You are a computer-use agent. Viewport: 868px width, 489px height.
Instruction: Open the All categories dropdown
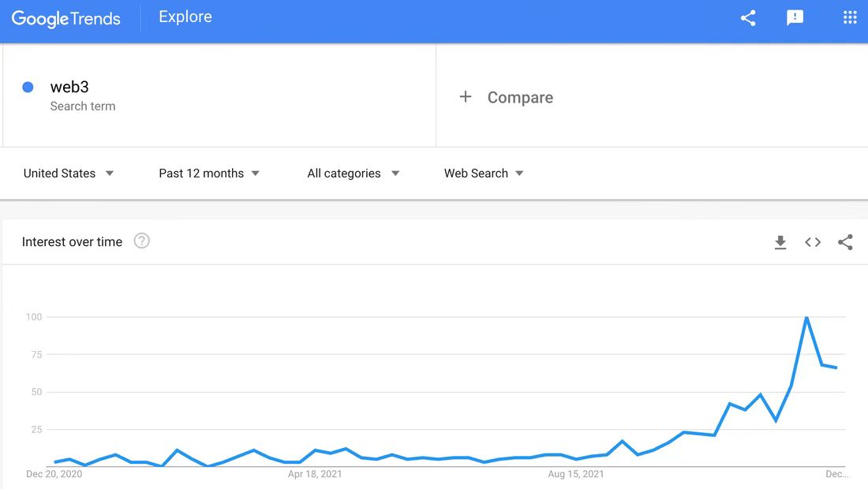pyautogui.click(x=353, y=174)
